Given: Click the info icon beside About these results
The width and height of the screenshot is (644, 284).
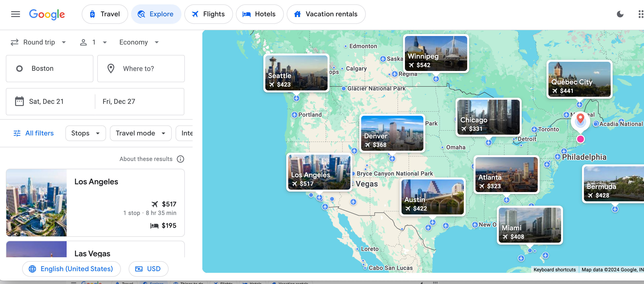Looking at the screenshot, I should 180,159.
